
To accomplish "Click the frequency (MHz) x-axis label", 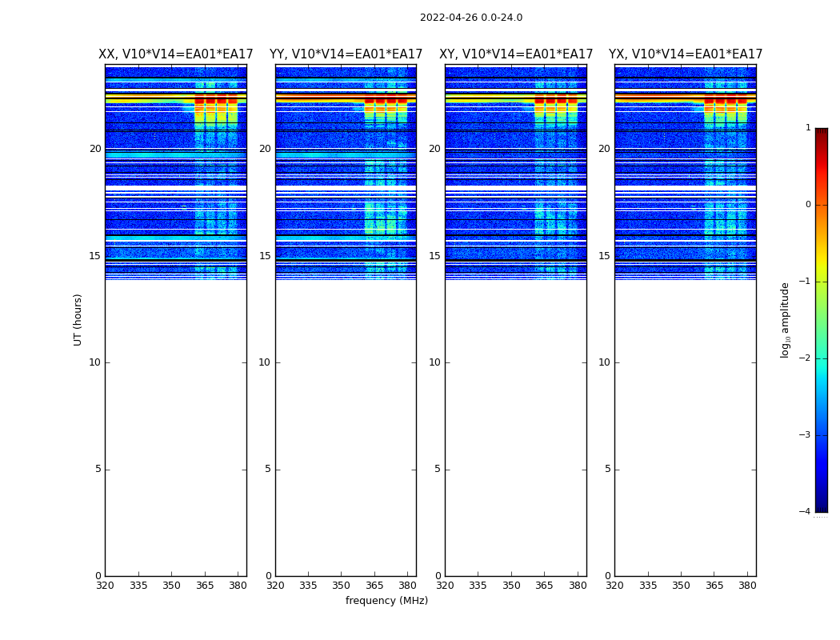I will pyautogui.click(x=386, y=601).
